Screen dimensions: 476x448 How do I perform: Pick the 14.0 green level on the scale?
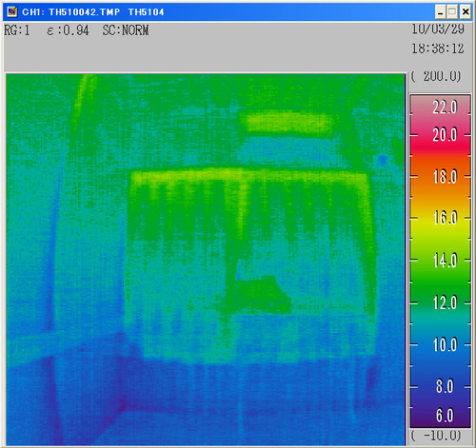[x=445, y=261]
